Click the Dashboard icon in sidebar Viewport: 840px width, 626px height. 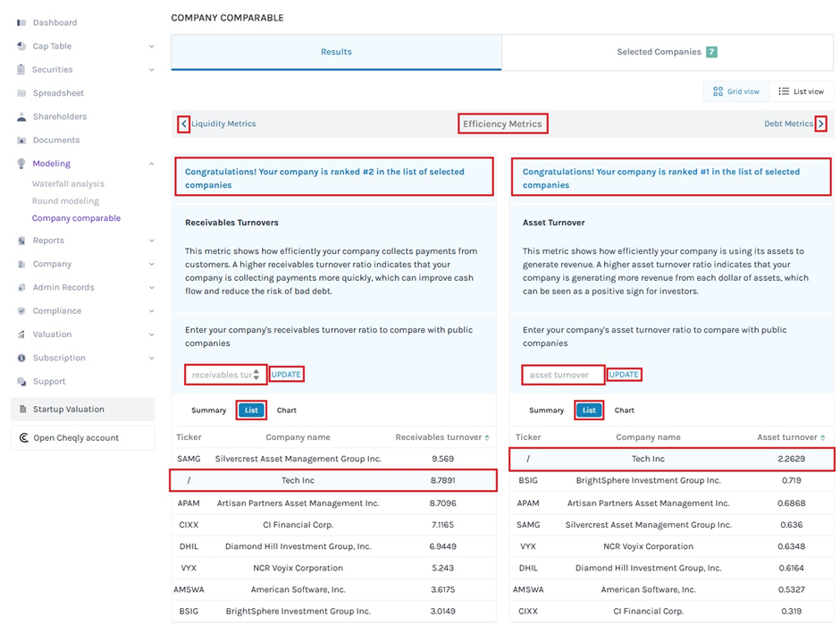pyautogui.click(x=21, y=22)
